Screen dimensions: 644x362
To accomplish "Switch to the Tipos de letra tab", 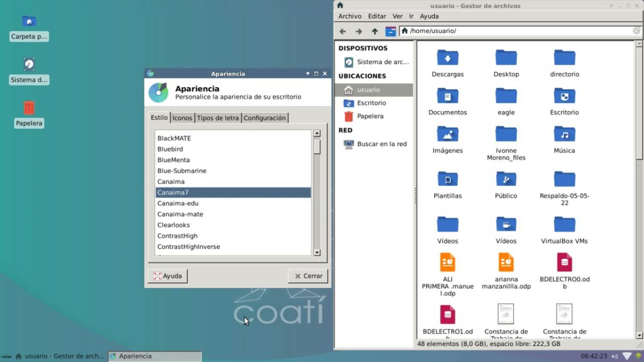I will pyautogui.click(x=217, y=118).
